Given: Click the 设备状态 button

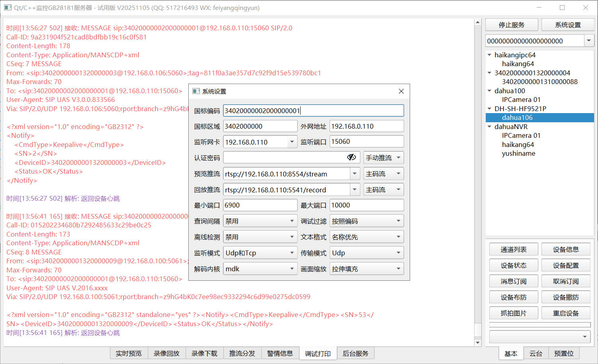Looking at the screenshot, I should 514,265.
